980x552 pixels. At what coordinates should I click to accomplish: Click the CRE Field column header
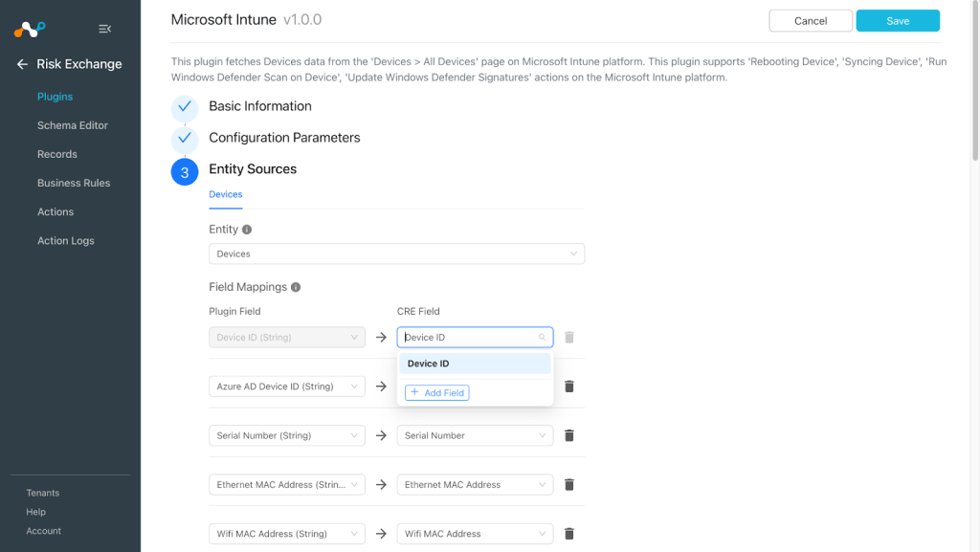tap(418, 312)
